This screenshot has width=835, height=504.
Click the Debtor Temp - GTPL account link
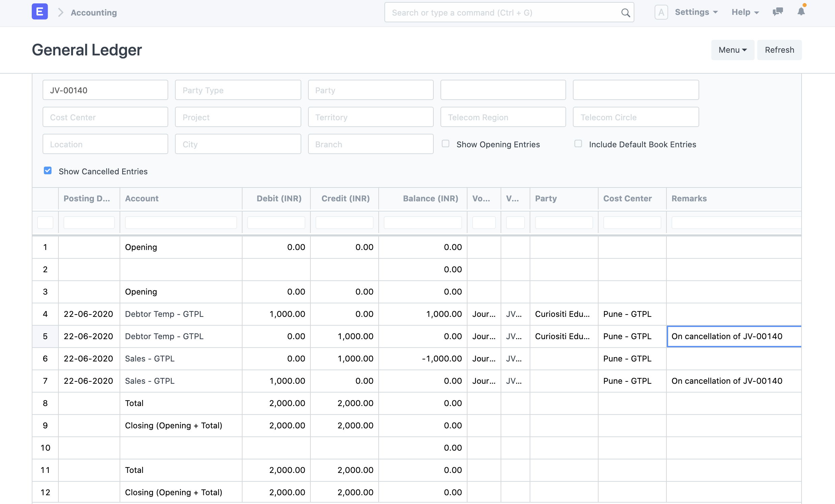coord(164,314)
